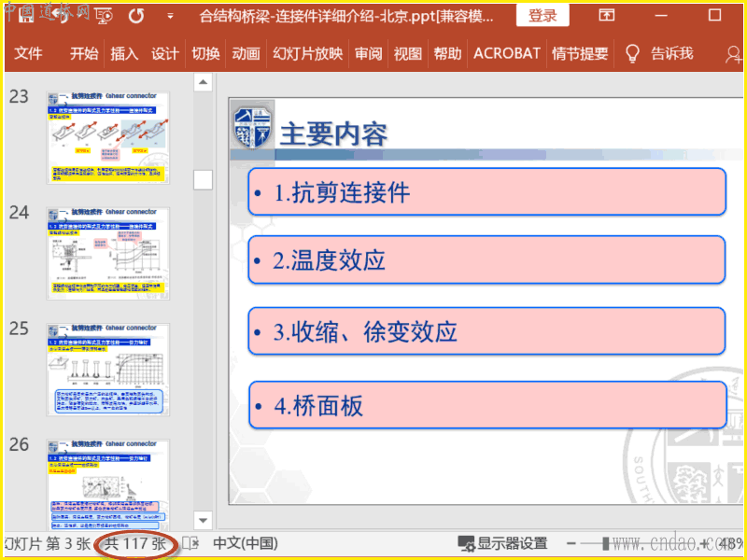747x560 pixels.
Task: Click the slide title 主要内容
Action: pyautogui.click(x=333, y=133)
